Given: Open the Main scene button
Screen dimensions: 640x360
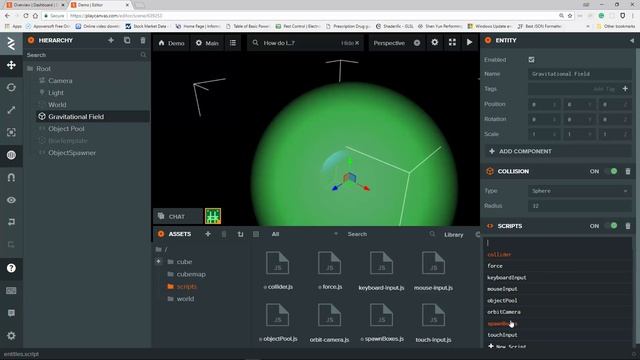Looking at the screenshot, I should pyautogui.click(x=207, y=43).
